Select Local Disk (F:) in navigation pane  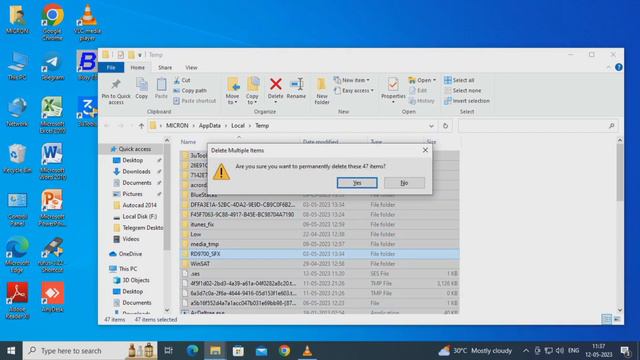(x=140, y=216)
